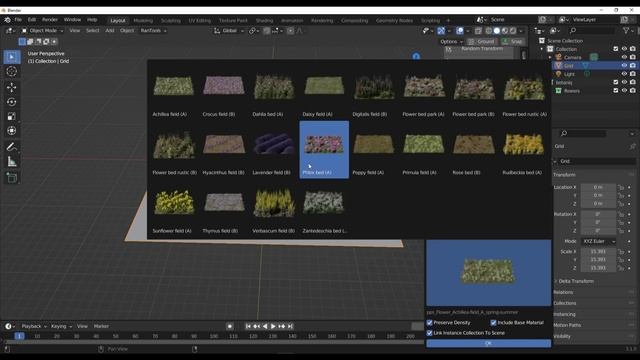Image resolution: width=640 pixels, height=360 pixels.
Task: Add a new workspace tab with plus
Action: click(x=448, y=20)
